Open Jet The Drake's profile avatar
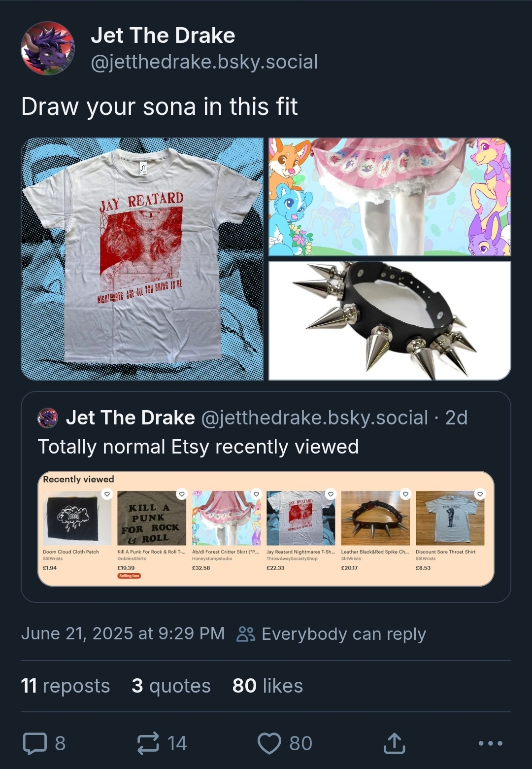Image resolution: width=532 pixels, height=769 pixels. pos(48,48)
